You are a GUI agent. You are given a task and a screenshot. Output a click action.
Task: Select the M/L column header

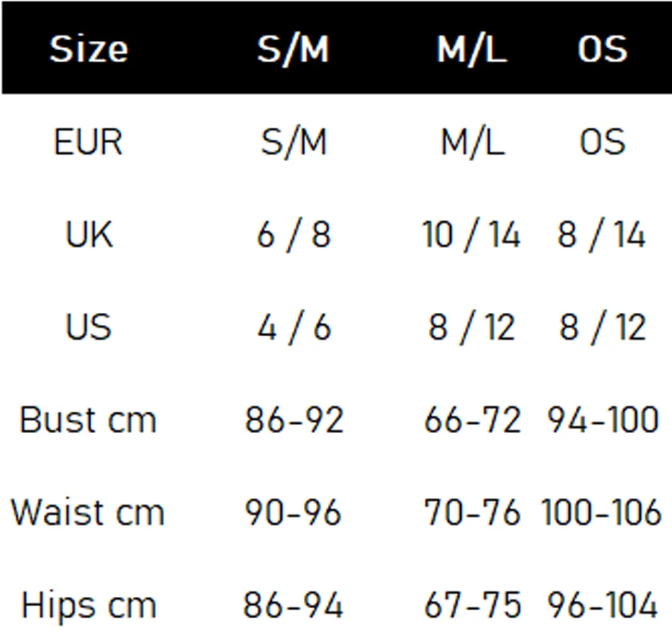click(471, 49)
